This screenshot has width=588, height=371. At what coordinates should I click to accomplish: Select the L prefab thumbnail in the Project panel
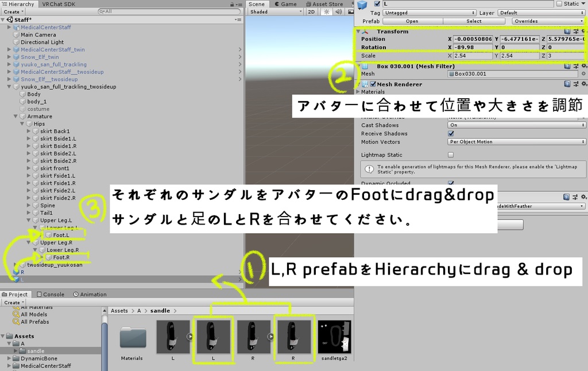(x=213, y=336)
